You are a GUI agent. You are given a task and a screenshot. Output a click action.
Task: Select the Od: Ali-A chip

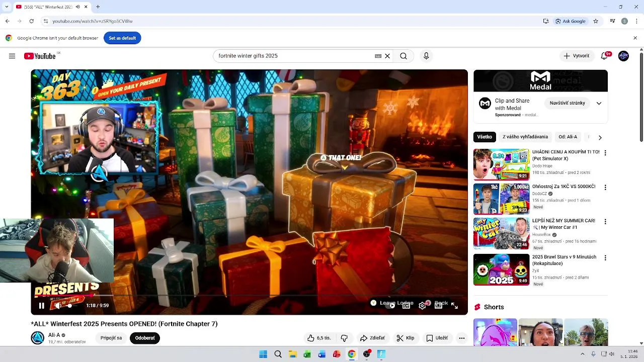click(568, 137)
